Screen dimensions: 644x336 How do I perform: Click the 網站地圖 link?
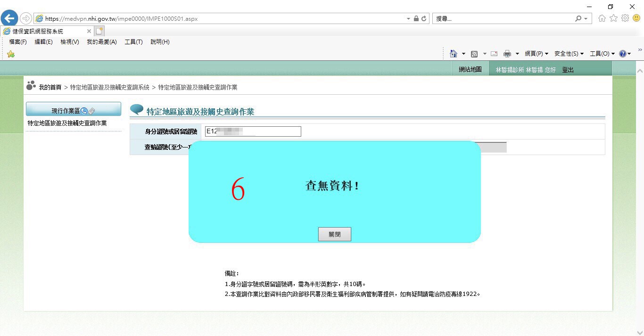click(x=470, y=70)
